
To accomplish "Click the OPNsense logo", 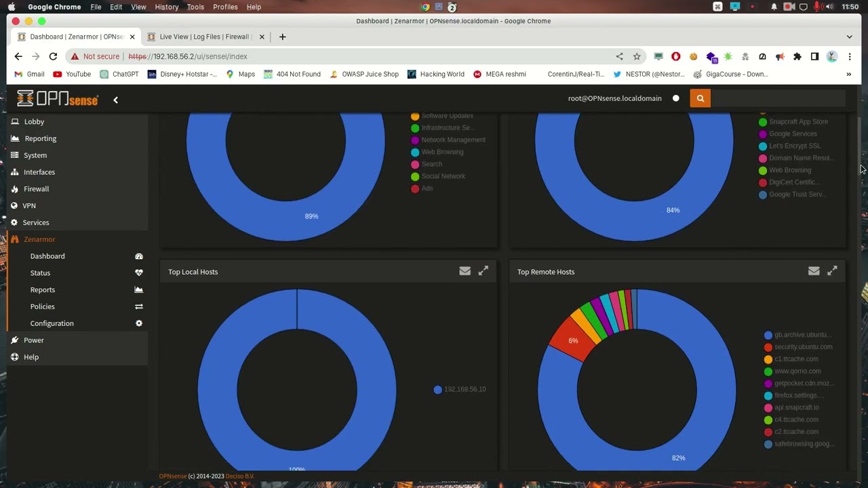I will click(x=58, y=99).
